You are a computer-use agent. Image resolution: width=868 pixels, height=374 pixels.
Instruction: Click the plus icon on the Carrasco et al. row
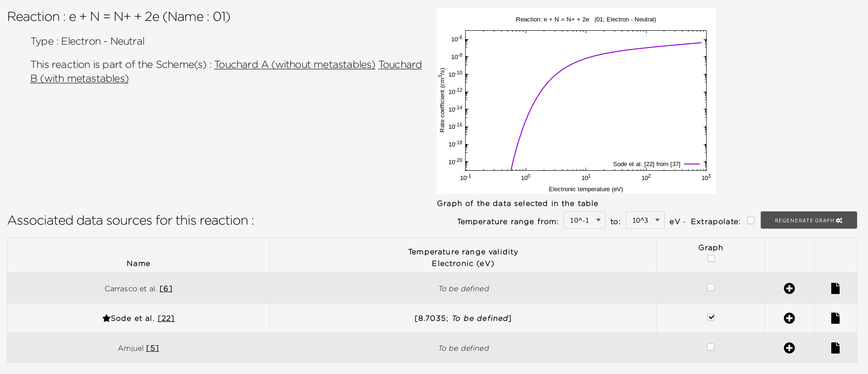pyautogui.click(x=790, y=288)
